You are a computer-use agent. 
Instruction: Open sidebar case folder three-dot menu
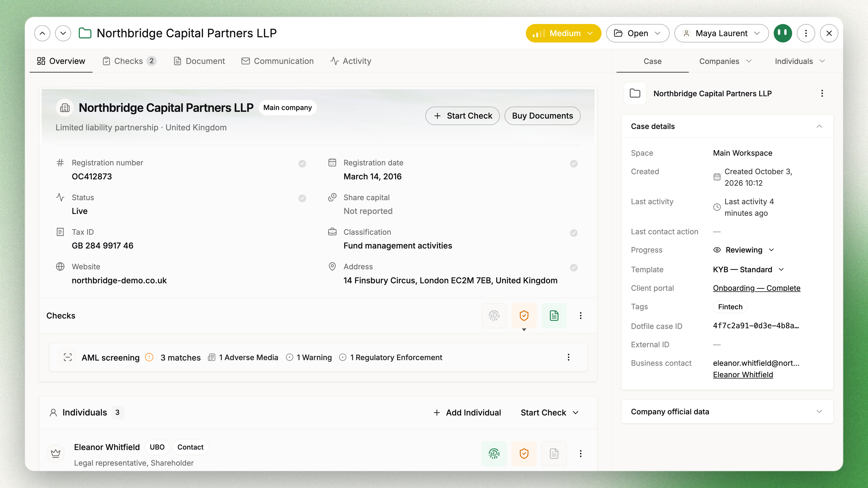[822, 93]
